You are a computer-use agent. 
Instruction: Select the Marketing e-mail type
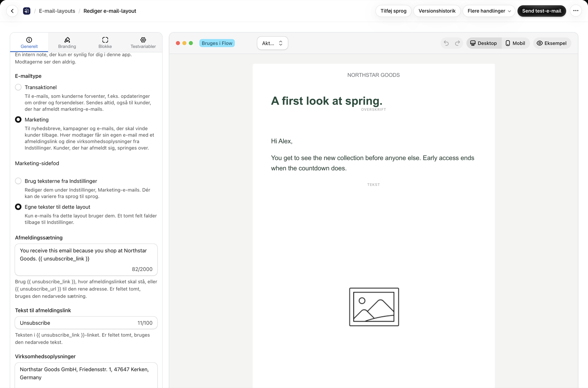(x=18, y=120)
